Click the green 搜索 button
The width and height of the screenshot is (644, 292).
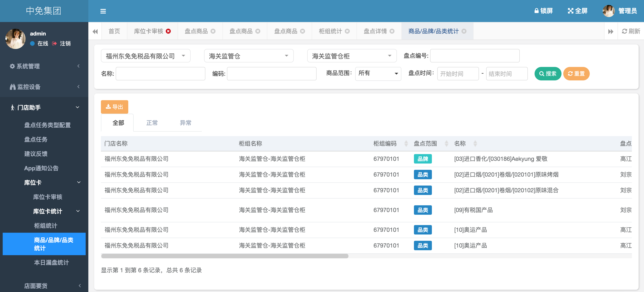point(548,74)
